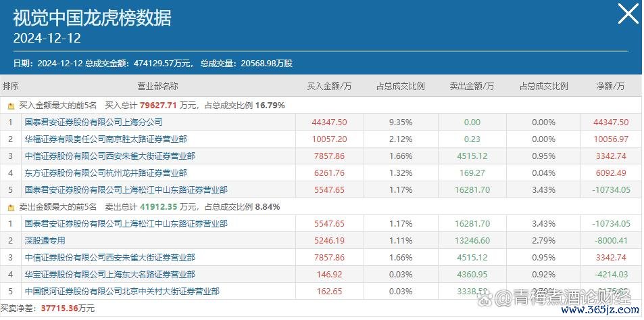Screen dimensions: 644x320
Task: Select sell amount 4360.95
Action: [472, 275]
